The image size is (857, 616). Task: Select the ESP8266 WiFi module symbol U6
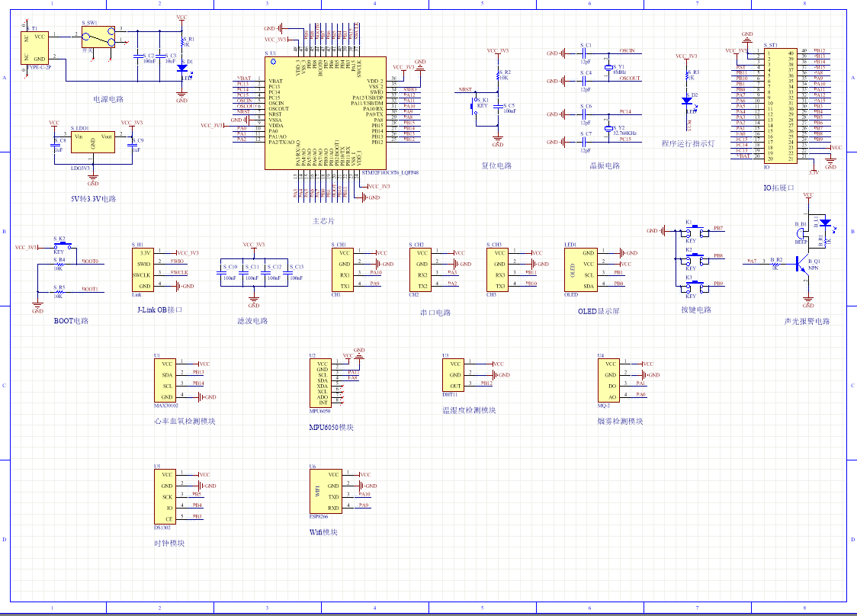pos(326,492)
